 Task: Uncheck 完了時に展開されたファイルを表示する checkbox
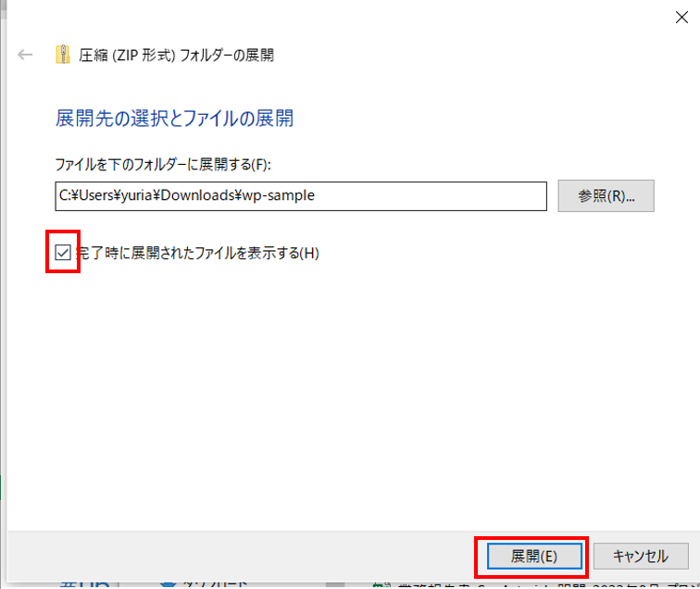[x=63, y=253]
